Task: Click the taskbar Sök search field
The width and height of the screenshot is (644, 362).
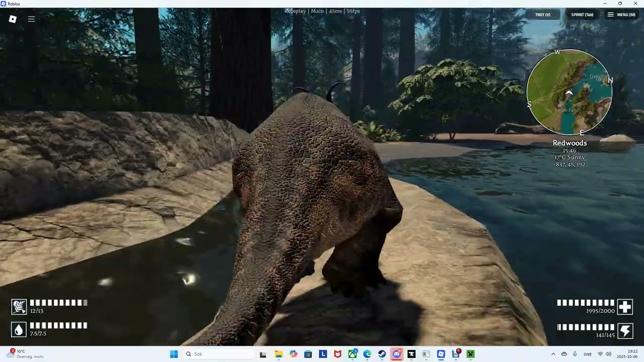Action: point(219,354)
